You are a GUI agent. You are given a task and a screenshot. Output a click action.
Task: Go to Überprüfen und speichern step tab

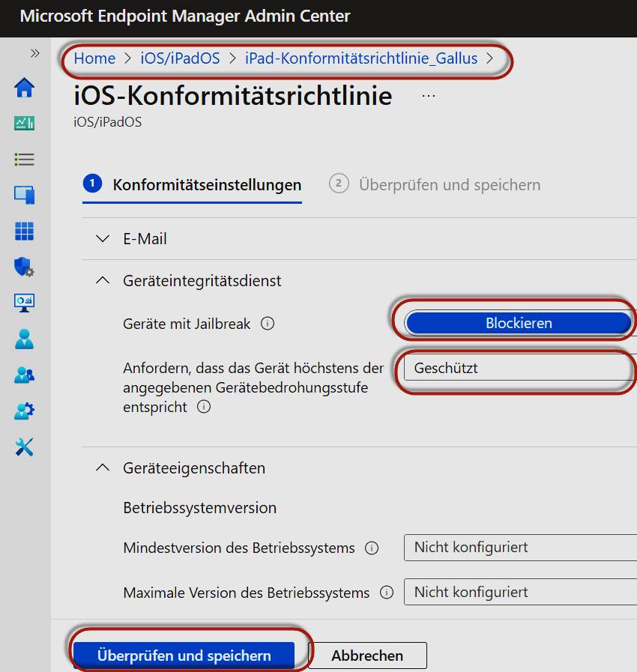click(x=449, y=184)
